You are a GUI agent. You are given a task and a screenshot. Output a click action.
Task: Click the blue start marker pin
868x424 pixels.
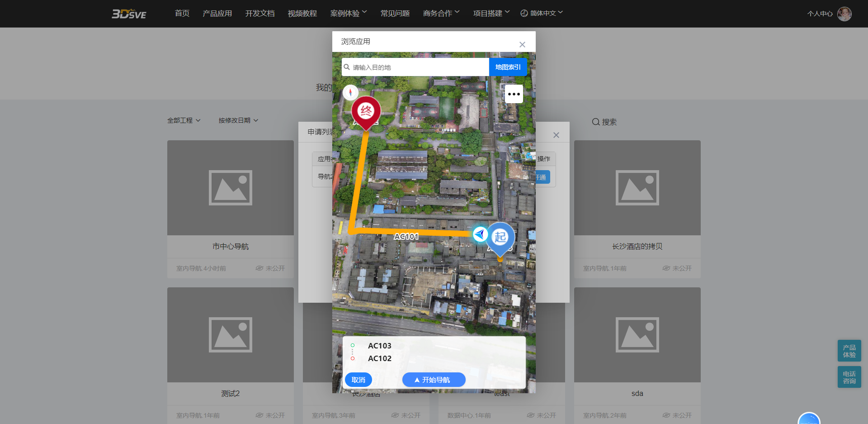pyautogui.click(x=500, y=237)
